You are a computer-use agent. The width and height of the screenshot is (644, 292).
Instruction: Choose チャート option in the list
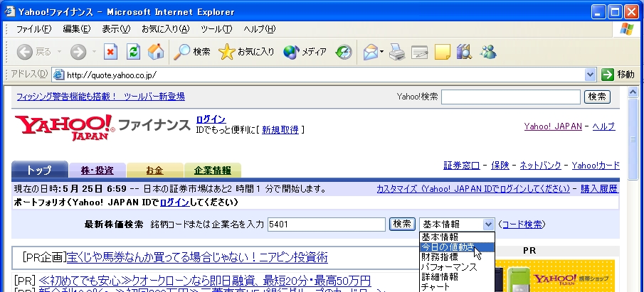coord(457,286)
